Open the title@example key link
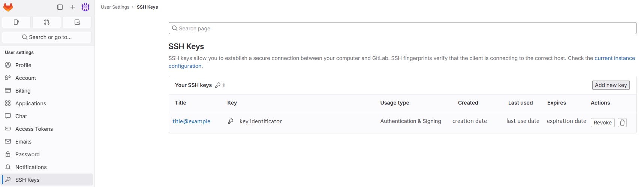 coord(191,121)
